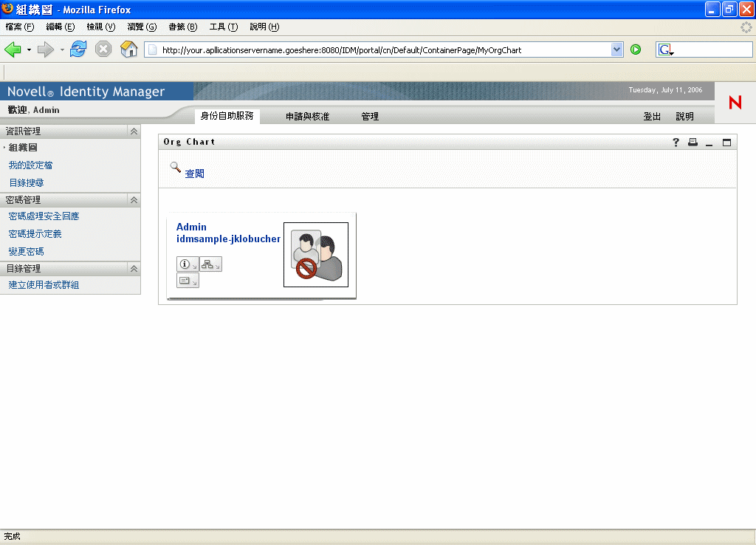Viewport: 756px width, 545px height.
Task: Click the org chart relationship icon on Admin card
Action: coord(210,264)
